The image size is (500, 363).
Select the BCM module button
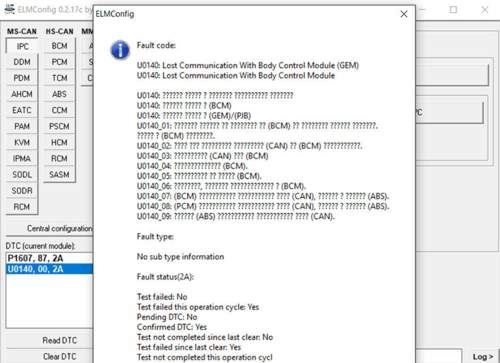tap(60, 46)
